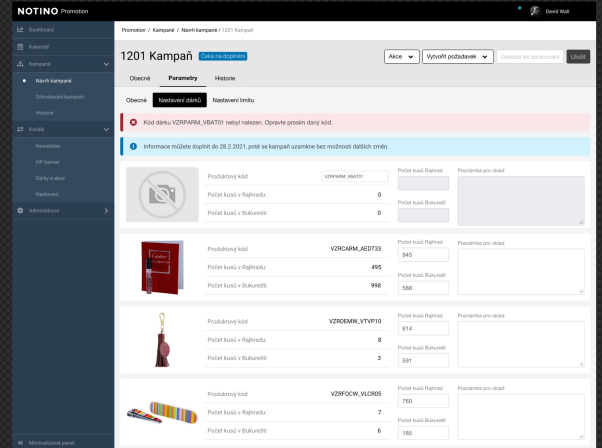Collapse the Kampaně sidebar section chevron
Viewport: 602px width, 448px height.
tap(106, 64)
